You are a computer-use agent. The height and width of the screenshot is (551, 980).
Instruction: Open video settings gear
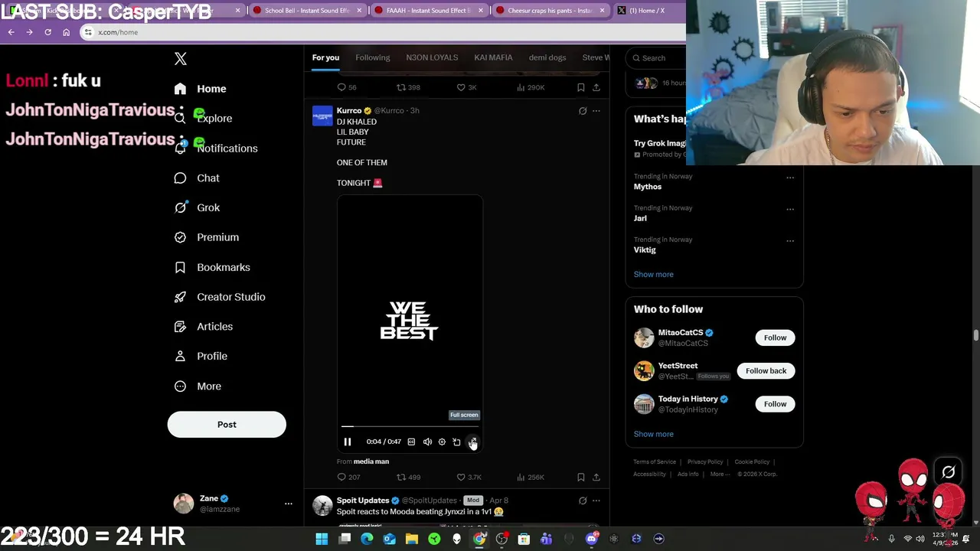click(442, 442)
